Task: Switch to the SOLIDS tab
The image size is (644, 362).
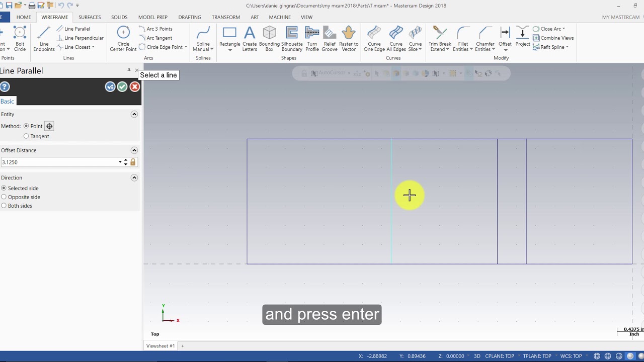Action: tap(119, 17)
